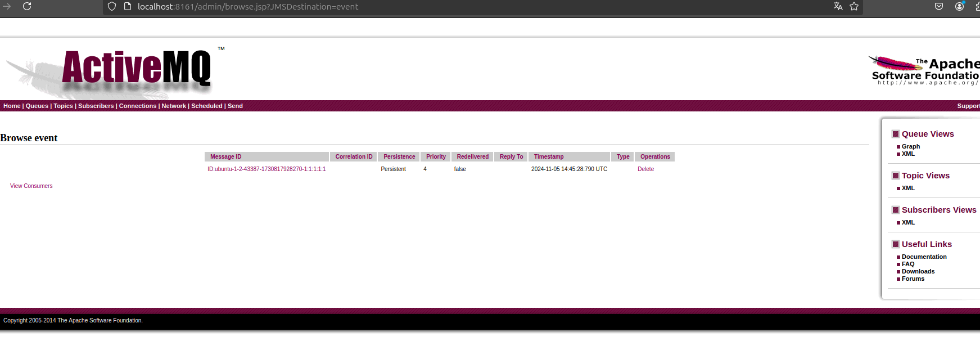Click View Consumers link
The image size is (980, 341).
click(x=31, y=186)
